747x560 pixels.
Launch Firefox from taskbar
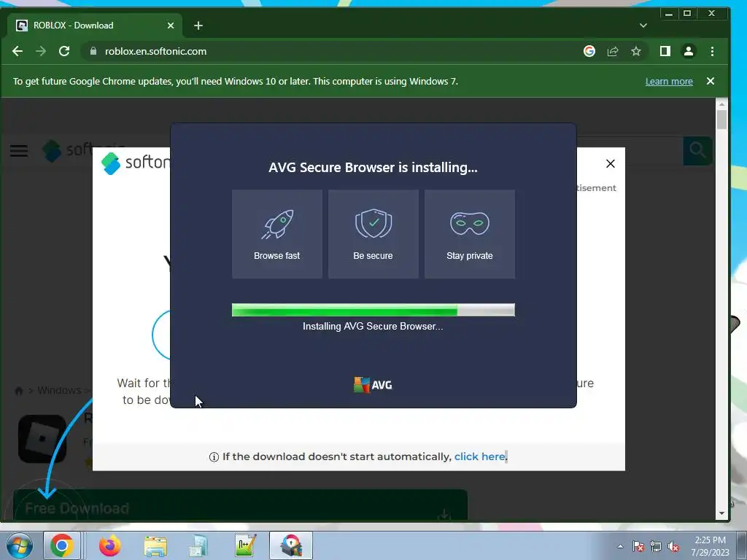click(x=110, y=545)
